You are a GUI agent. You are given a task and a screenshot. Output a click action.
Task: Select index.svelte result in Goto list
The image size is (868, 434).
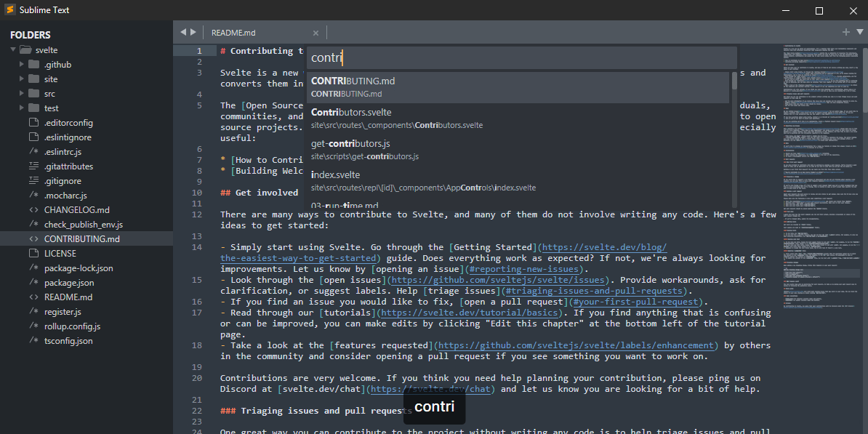click(519, 181)
